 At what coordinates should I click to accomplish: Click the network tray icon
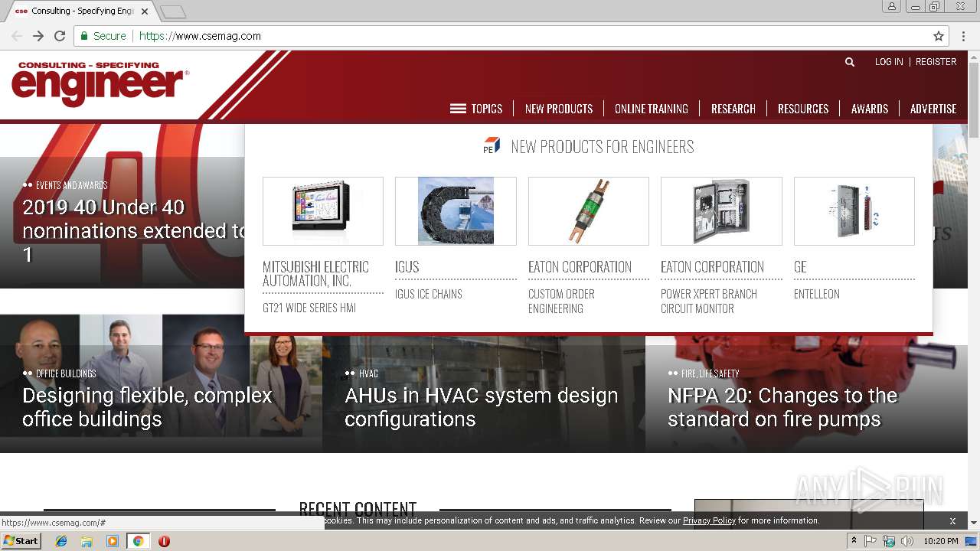[x=889, y=541]
